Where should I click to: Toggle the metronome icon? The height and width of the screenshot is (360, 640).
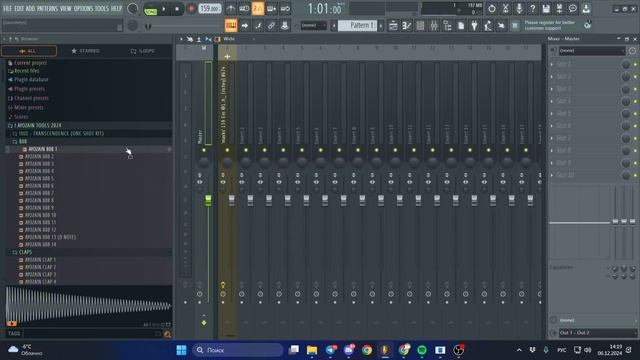[x=231, y=9]
